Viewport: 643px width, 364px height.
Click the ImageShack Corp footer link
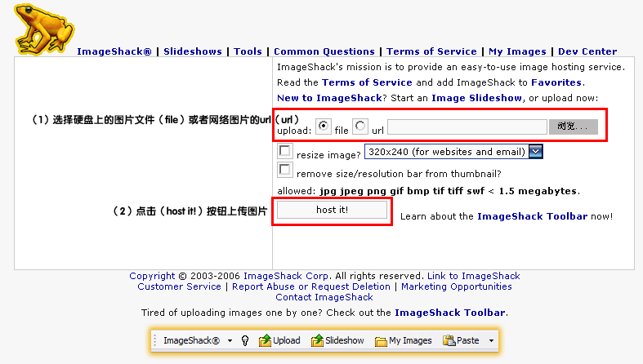coord(286,276)
